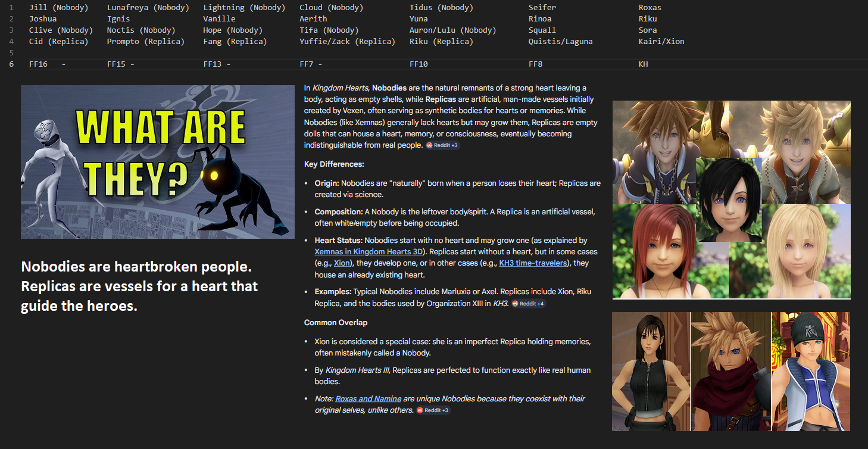This screenshot has width=868, height=449.
Task: Click the "FF7" label on line 6
Action: 307,64
